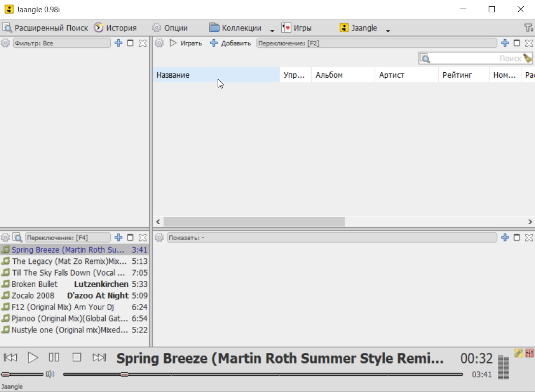This screenshot has height=392, width=535.
Task: Maximize the playlist pane
Action: pyautogui.click(x=130, y=238)
